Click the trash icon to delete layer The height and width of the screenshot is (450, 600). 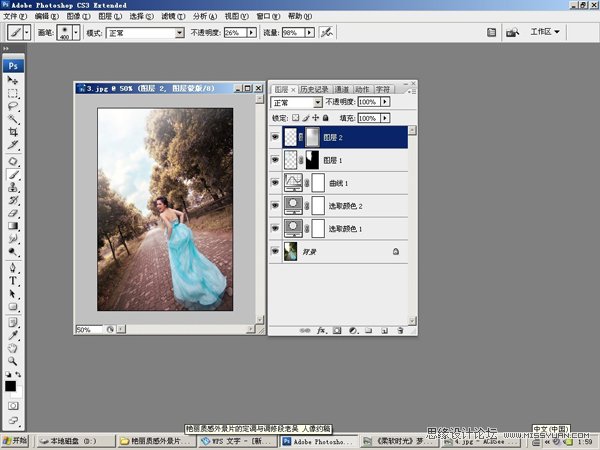click(400, 329)
